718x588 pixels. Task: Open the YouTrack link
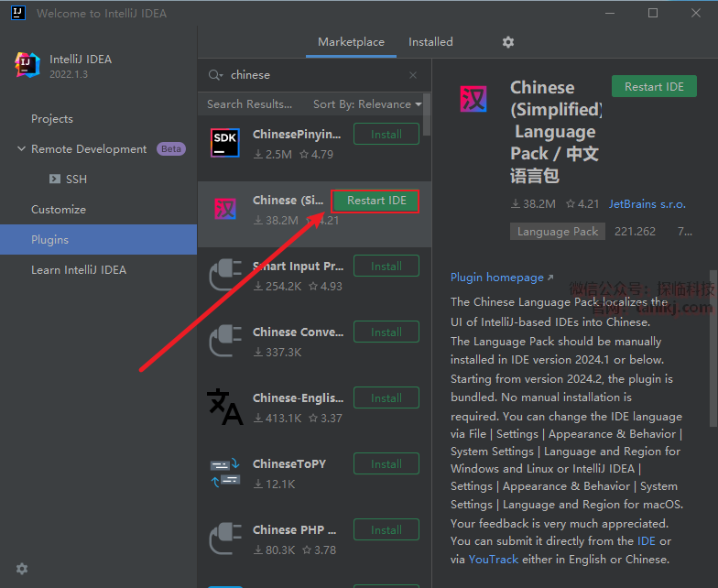(493, 560)
